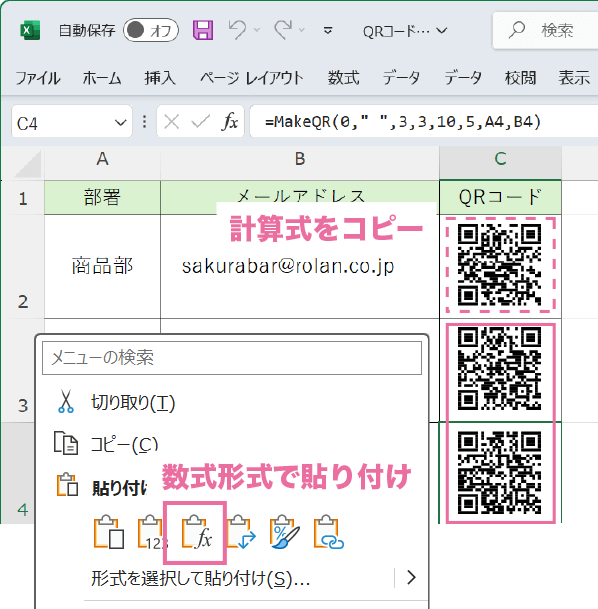Viewport: 598px width, 609px height.
Task: Click the QR code in cell C2
Action: pos(499,265)
